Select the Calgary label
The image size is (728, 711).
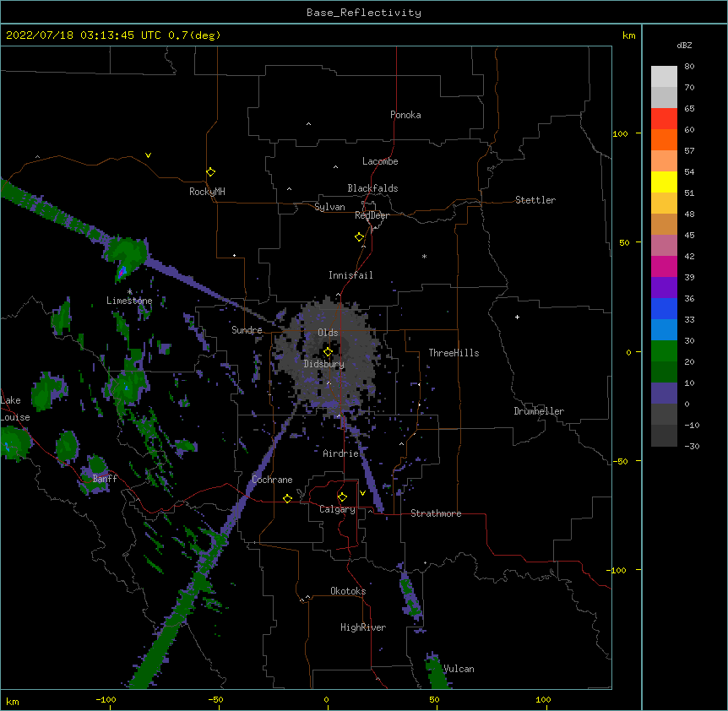pyautogui.click(x=337, y=509)
